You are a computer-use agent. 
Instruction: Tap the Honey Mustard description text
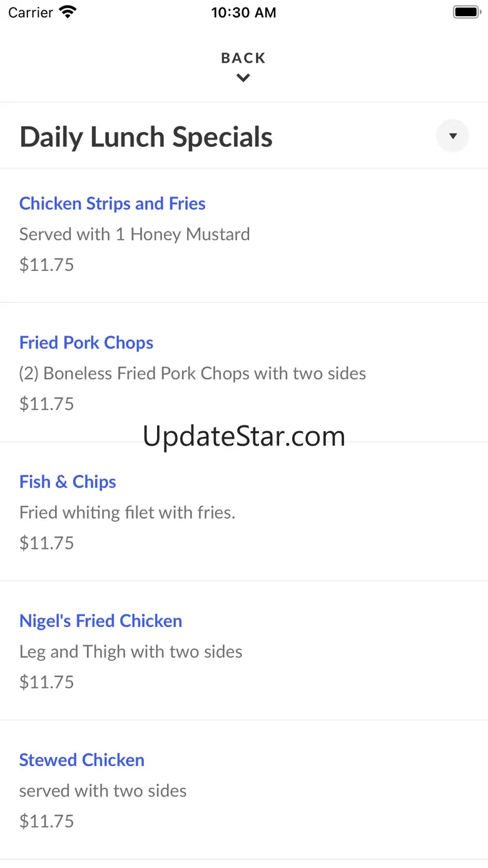tap(135, 235)
